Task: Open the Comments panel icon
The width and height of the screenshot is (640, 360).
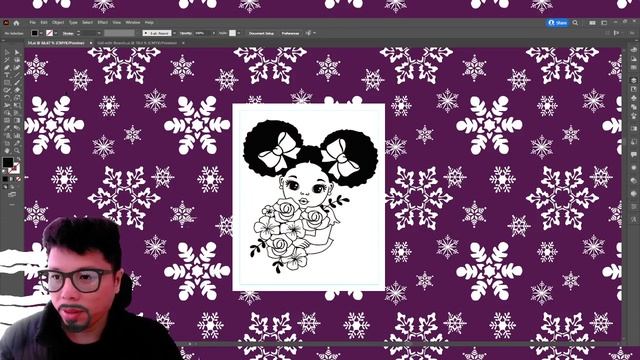Action: click(x=633, y=154)
